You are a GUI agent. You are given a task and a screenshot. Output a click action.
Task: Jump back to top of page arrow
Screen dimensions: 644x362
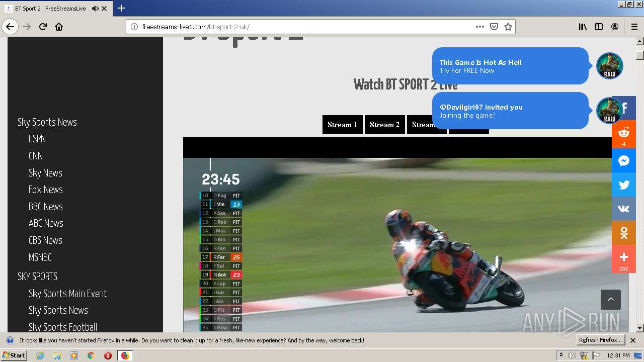point(611,299)
